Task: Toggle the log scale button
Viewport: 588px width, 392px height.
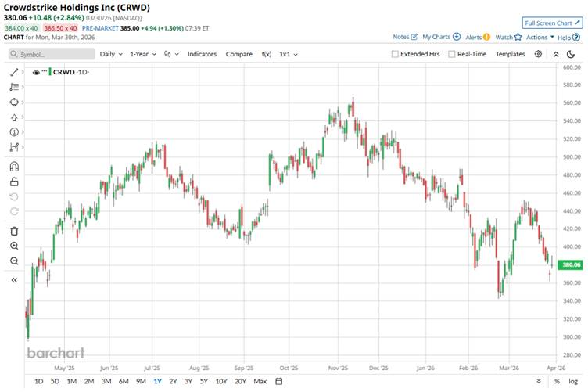Action: [573, 381]
